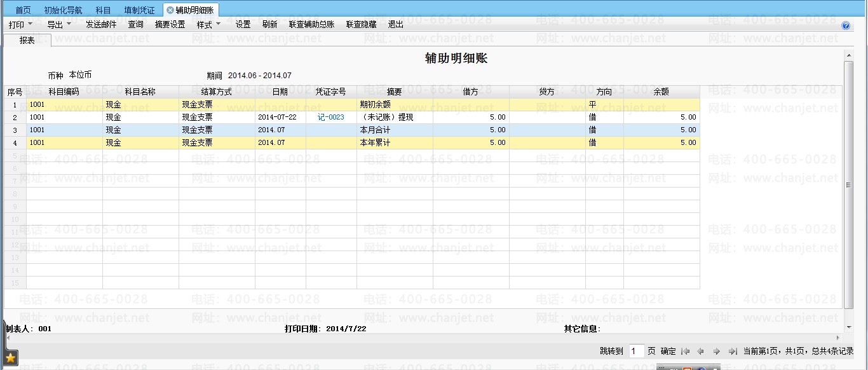Switch to the 初始化导航 tab
The image size is (868, 370).
tap(63, 10)
